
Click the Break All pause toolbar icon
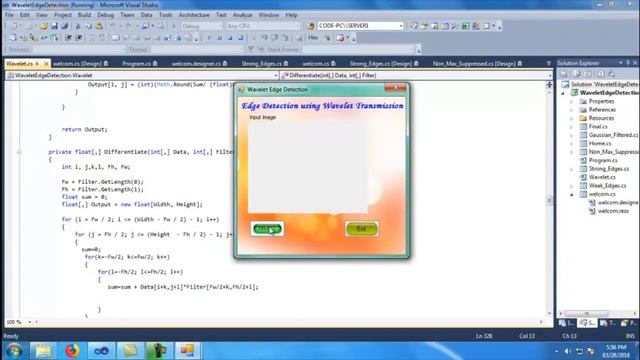tap(219, 38)
